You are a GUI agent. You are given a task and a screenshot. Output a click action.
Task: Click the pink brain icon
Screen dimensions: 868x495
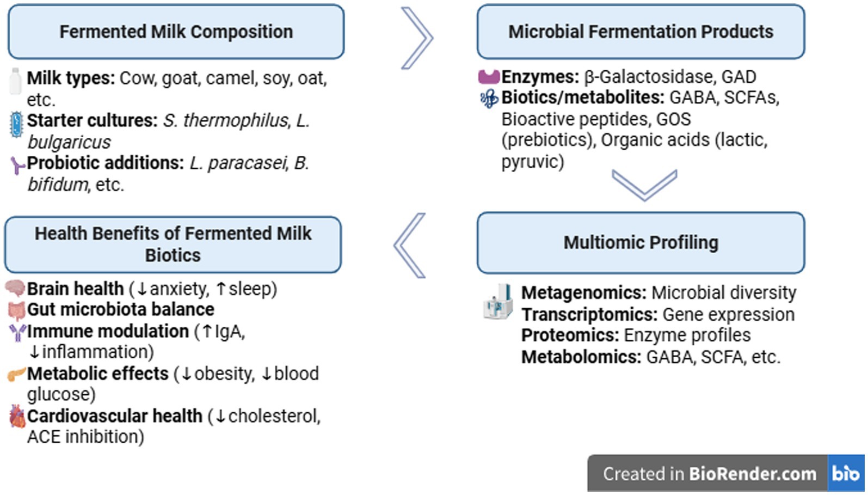coord(15,288)
